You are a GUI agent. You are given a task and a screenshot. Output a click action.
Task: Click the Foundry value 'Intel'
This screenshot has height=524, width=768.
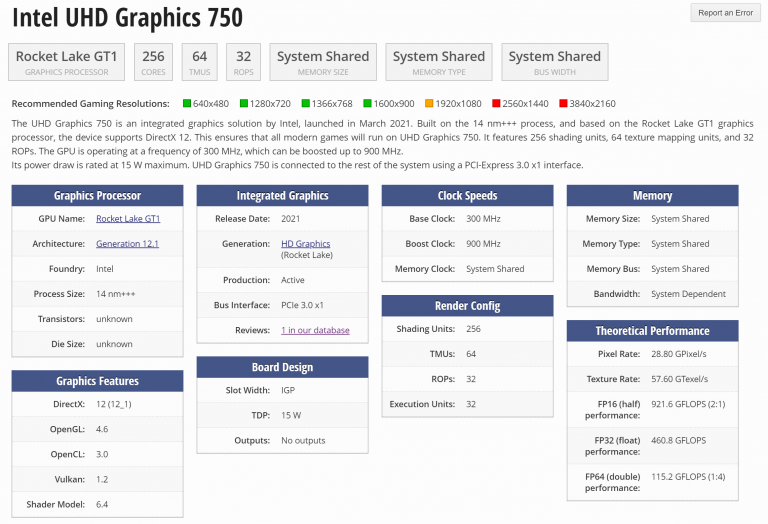[105, 269]
